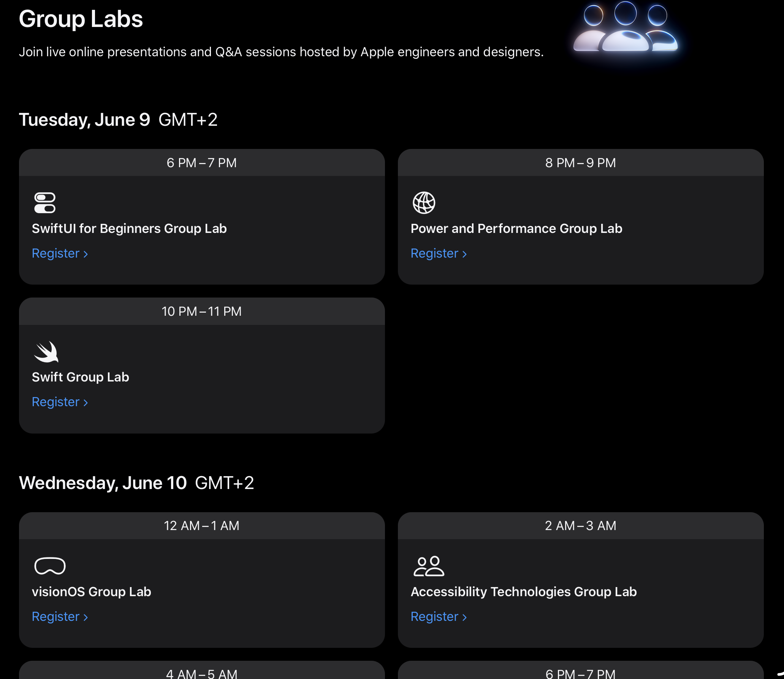Select the 6 PM–7 PM Tuesday time header
This screenshot has width=784, height=679.
[x=202, y=163]
